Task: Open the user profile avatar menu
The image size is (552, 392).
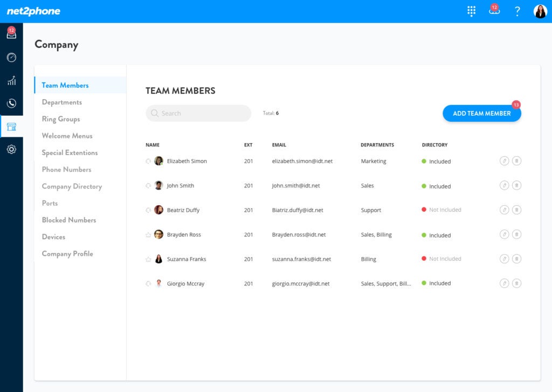Action: [x=540, y=11]
